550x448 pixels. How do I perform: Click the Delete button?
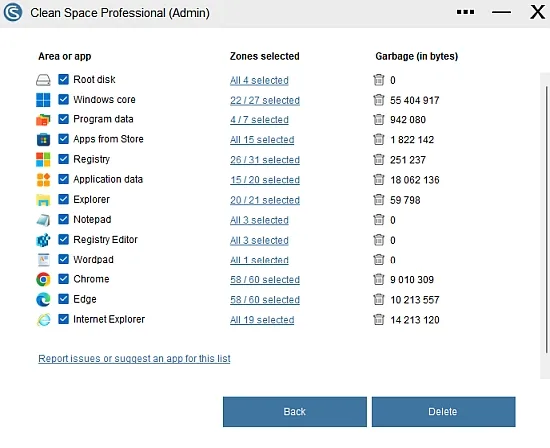(443, 412)
